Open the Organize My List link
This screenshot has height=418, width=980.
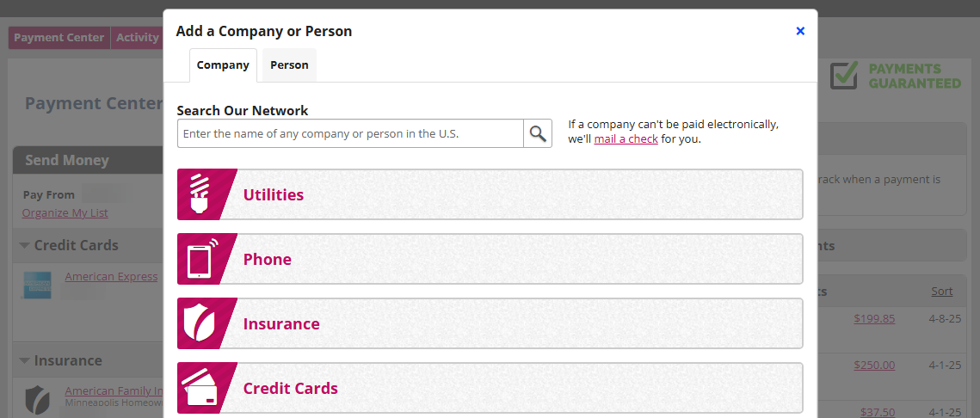(65, 213)
